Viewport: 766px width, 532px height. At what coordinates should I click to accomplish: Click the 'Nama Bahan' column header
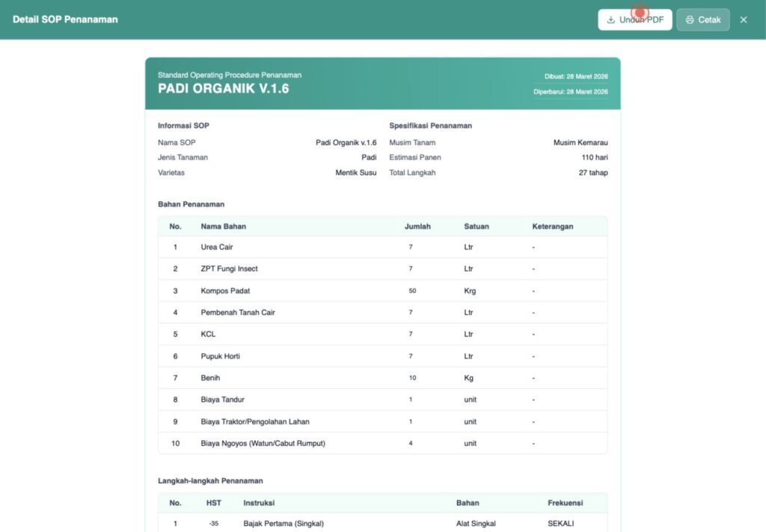tap(223, 226)
